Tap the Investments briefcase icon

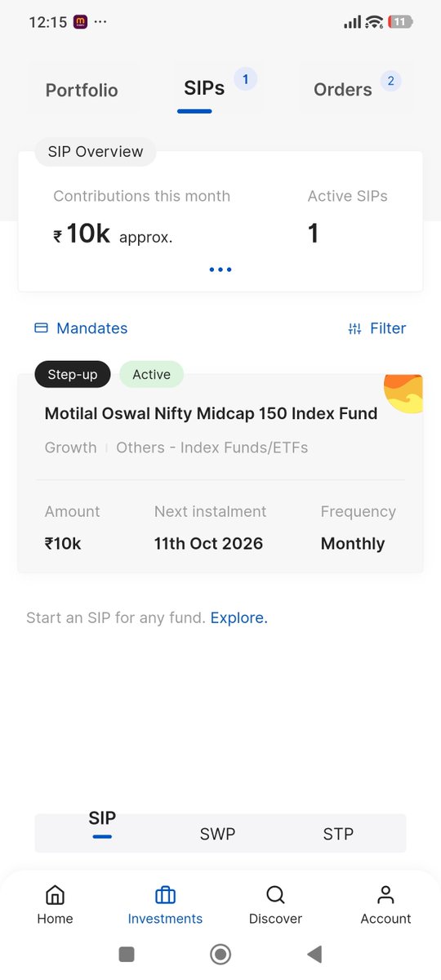165,894
